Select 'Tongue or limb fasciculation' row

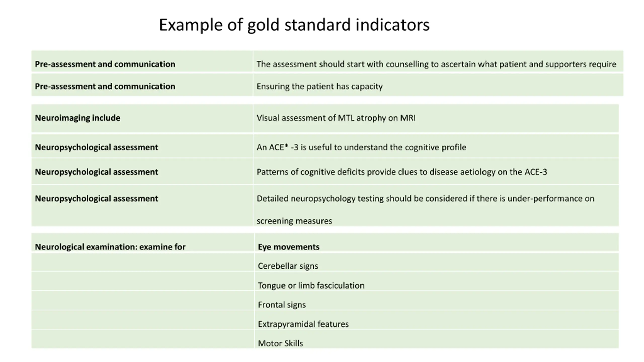[x=311, y=285]
